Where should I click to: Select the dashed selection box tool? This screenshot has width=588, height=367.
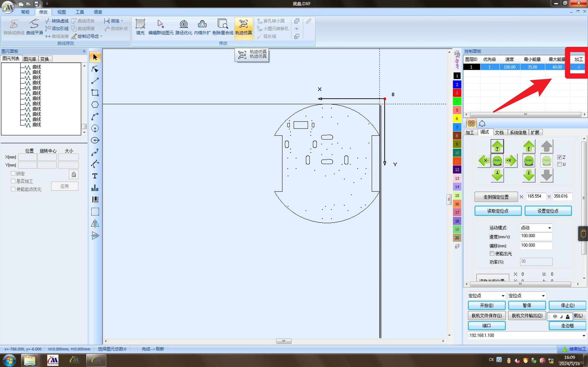(95, 211)
